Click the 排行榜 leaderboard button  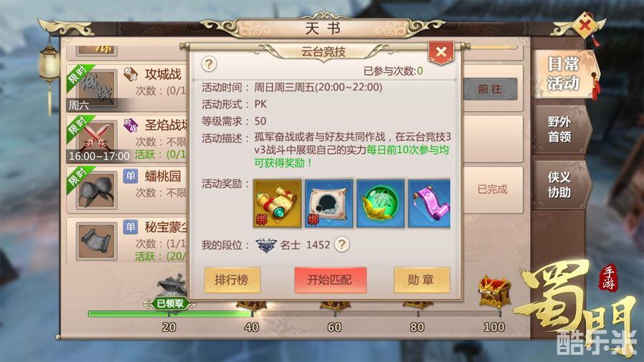(x=232, y=280)
